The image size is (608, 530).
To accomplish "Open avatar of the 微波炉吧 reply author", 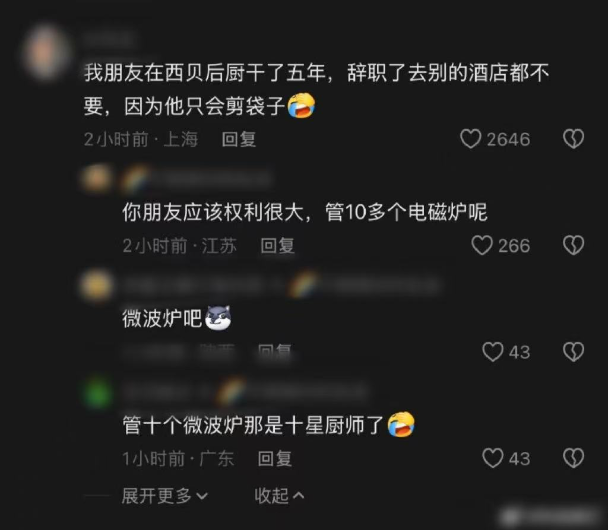I will pyautogui.click(x=96, y=286).
